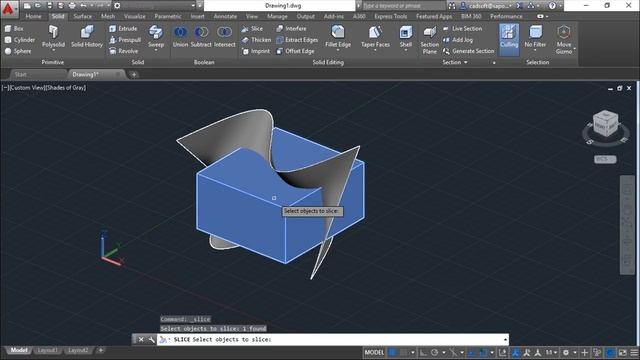This screenshot has height=360, width=640.
Task: Open status bar customization menu
Action: (634, 353)
